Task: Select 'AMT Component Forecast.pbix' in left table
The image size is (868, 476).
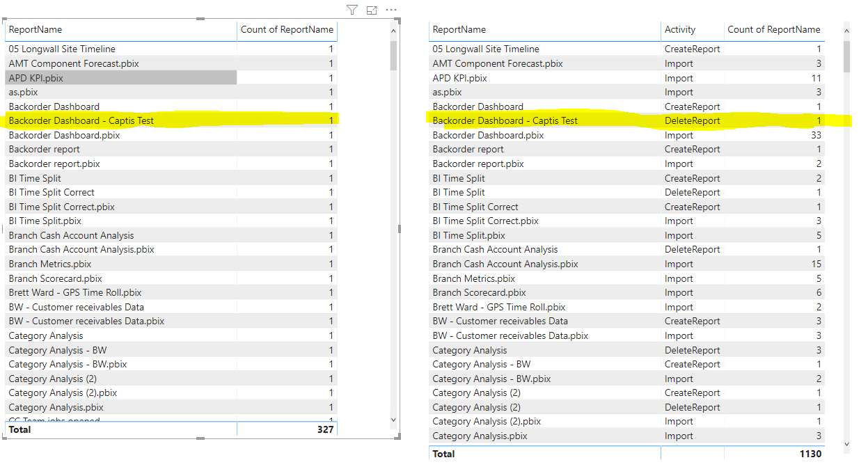Action: click(x=74, y=63)
